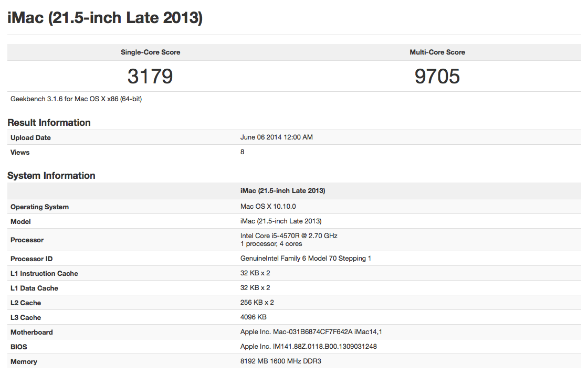Image resolution: width=588 pixels, height=375 pixels.
Task: Click the 'L3 Cache' row label
Action: 26,317
